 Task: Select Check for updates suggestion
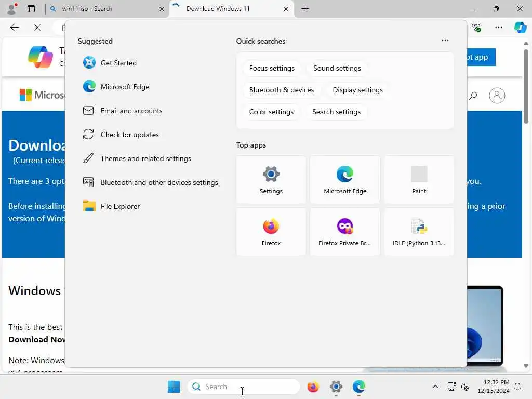121,135
